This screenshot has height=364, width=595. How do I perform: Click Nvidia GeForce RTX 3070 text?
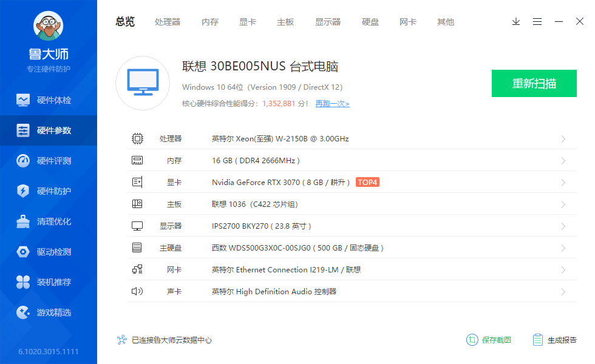click(280, 183)
